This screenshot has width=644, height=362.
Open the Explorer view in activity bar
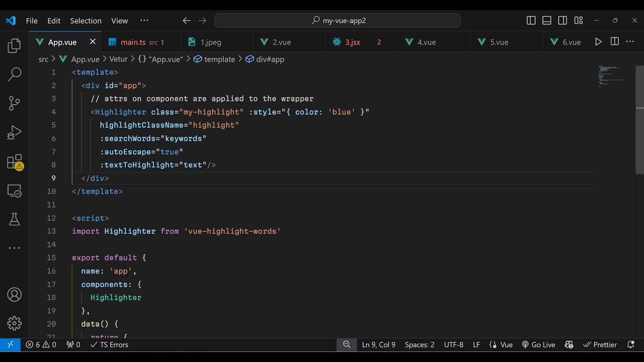(x=14, y=46)
